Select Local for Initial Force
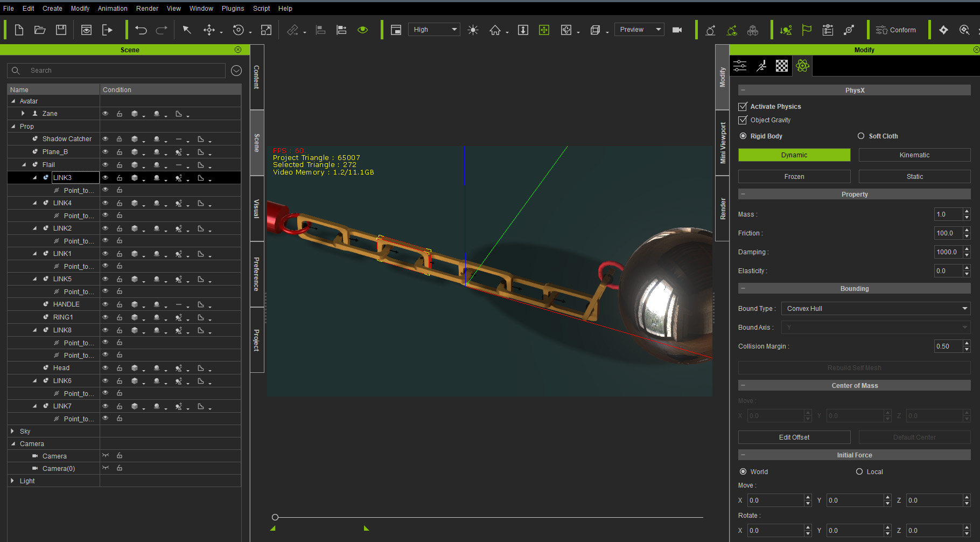Viewport: 980px width, 542px height. [859, 471]
